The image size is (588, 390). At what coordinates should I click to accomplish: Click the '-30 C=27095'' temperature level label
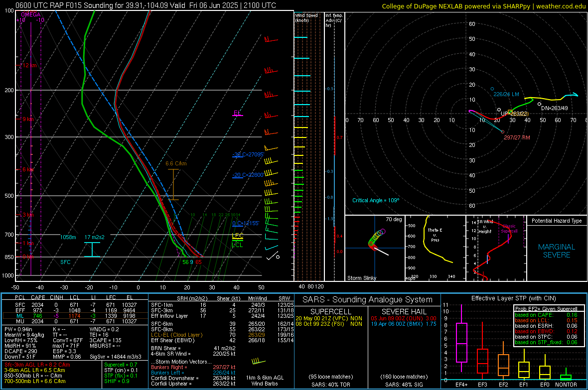[248, 154]
